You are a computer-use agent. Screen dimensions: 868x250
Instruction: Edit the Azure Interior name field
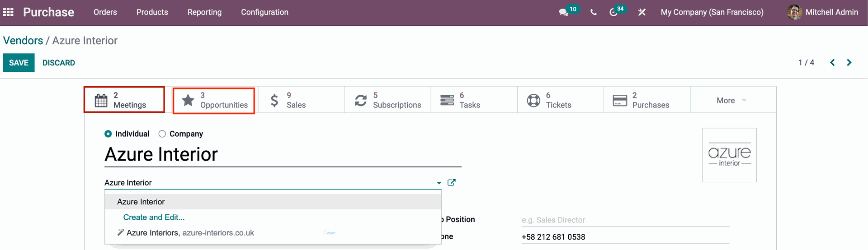tap(283, 155)
